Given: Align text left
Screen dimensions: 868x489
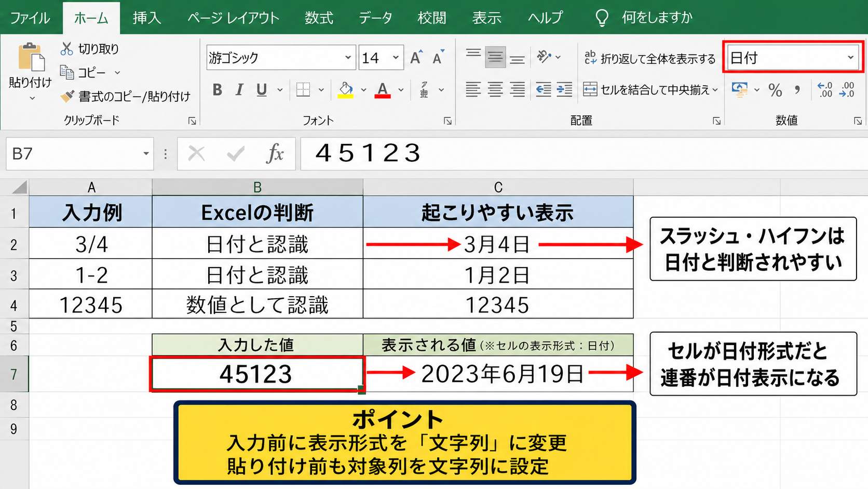Looking at the screenshot, I should click(x=473, y=89).
